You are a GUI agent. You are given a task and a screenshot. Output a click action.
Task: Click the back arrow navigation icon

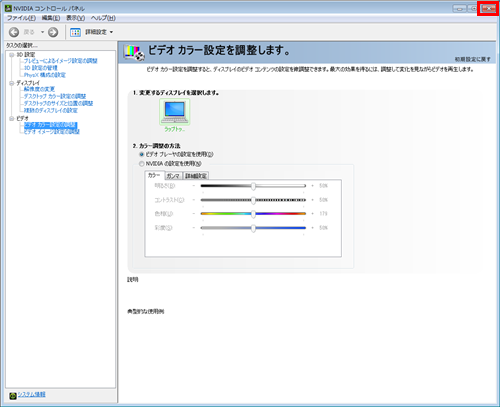(14, 32)
